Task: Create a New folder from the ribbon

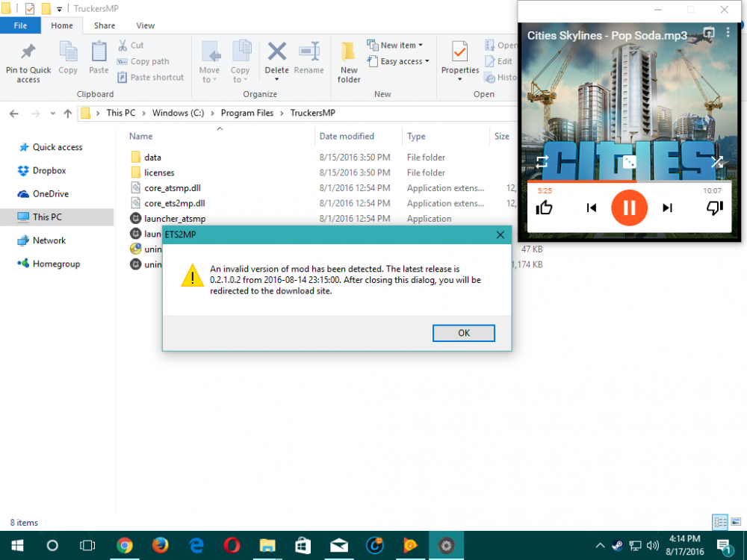Action: [x=348, y=60]
